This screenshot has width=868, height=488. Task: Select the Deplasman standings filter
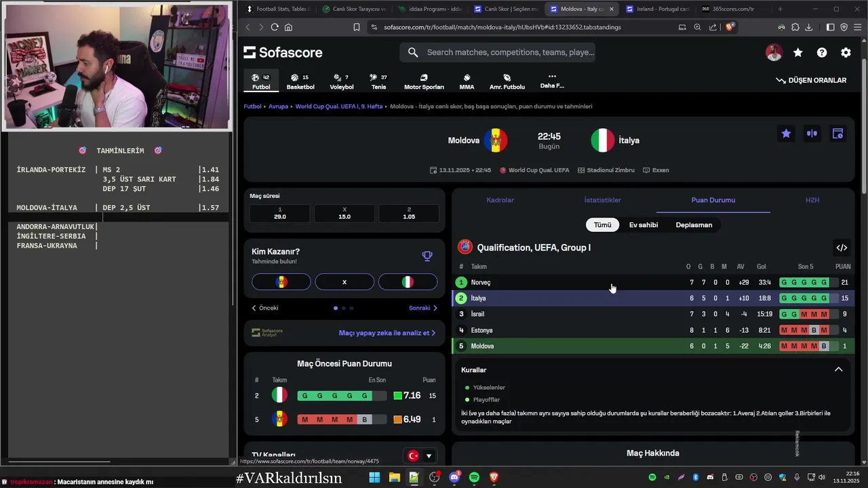coord(694,224)
